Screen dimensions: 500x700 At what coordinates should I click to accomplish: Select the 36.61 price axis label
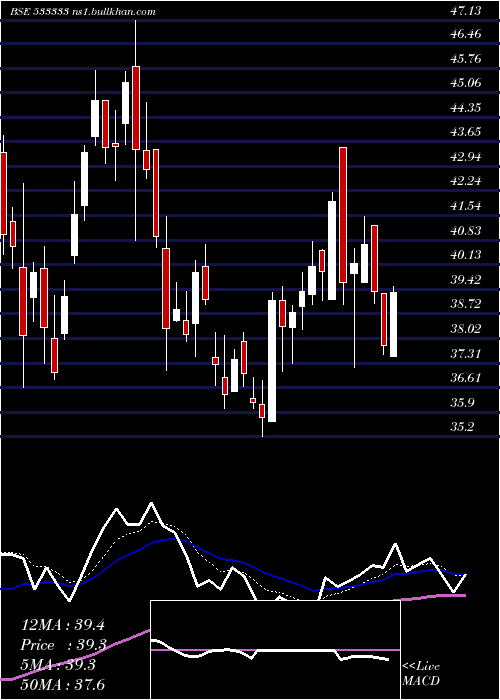coord(466,378)
